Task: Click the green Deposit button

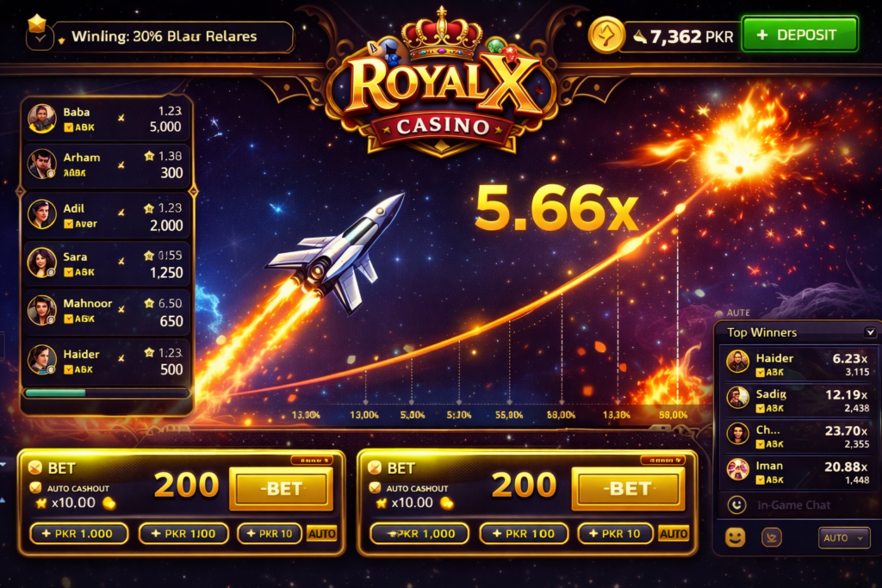Action: [x=800, y=34]
